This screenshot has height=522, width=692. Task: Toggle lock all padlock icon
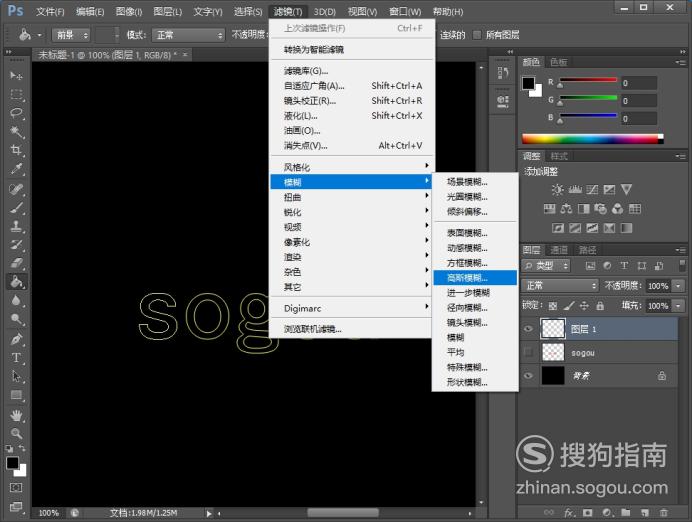(600, 305)
